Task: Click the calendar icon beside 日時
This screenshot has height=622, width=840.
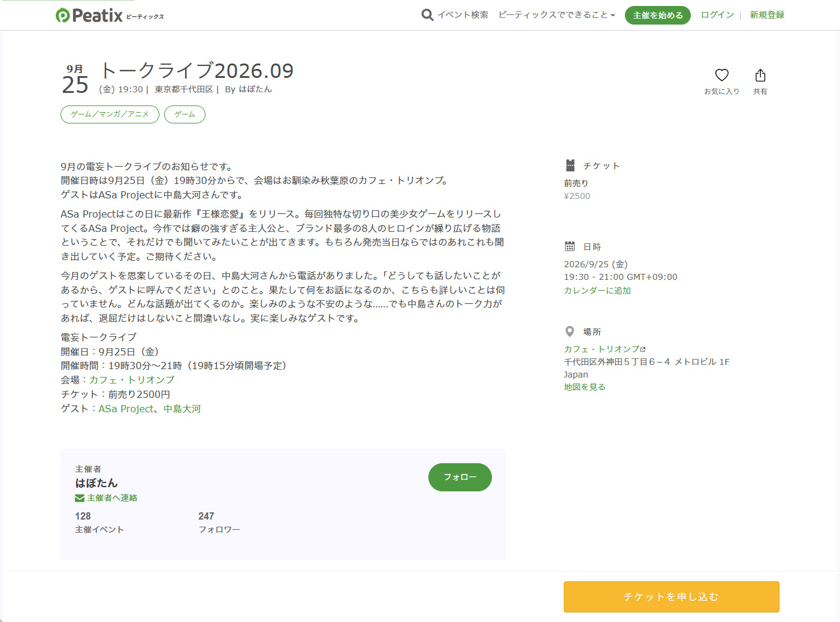Action: point(570,246)
